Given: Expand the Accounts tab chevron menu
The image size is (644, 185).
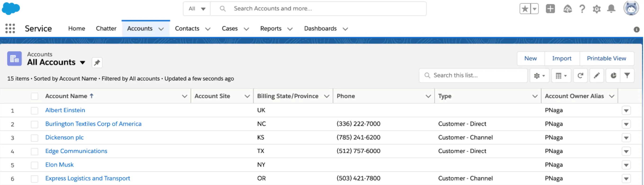Looking at the screenshot, I should 161,29.
